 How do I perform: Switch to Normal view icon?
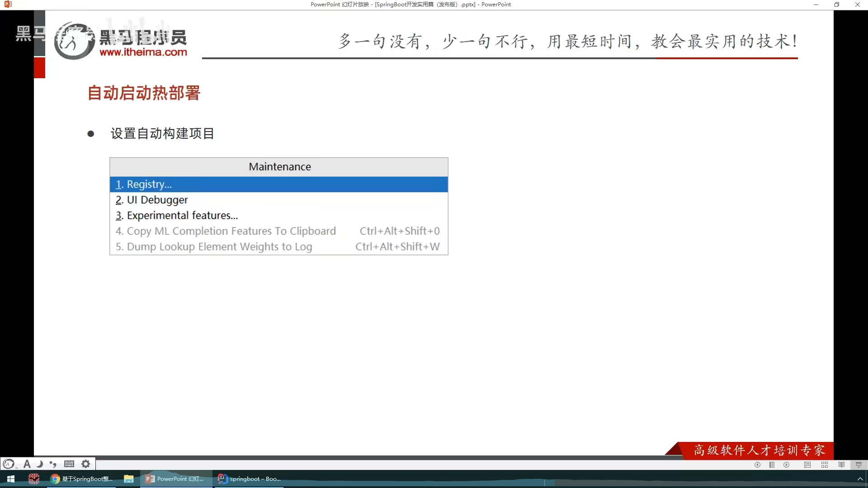tap(807, 465)
